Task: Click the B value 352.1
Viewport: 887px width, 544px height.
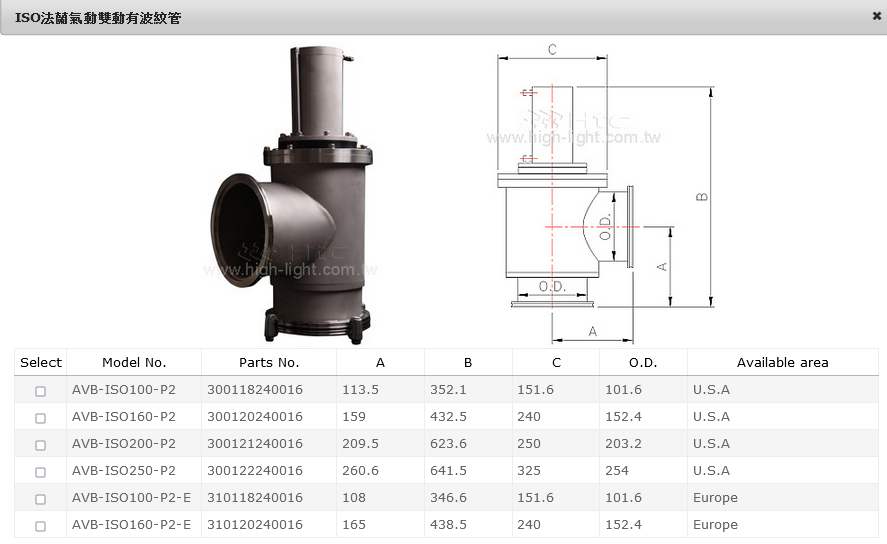Action: (448, 390)
